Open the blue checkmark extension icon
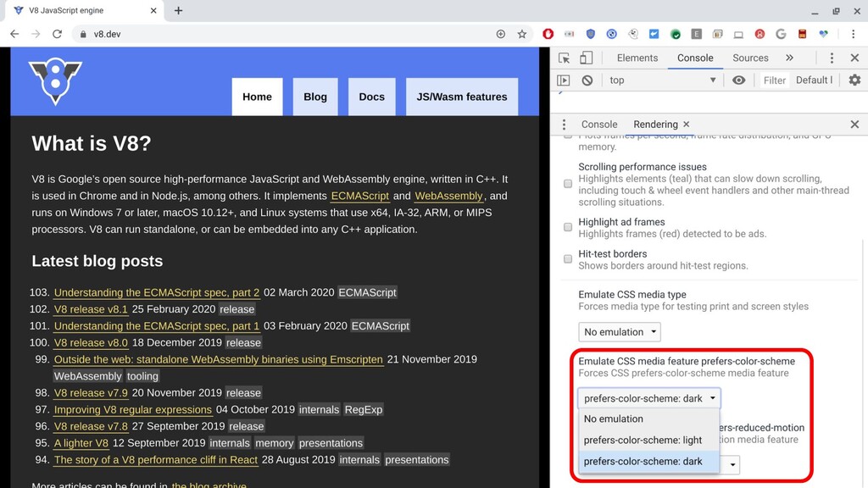Viewport: 868px width, 488px height. click(x=654, y=34)
